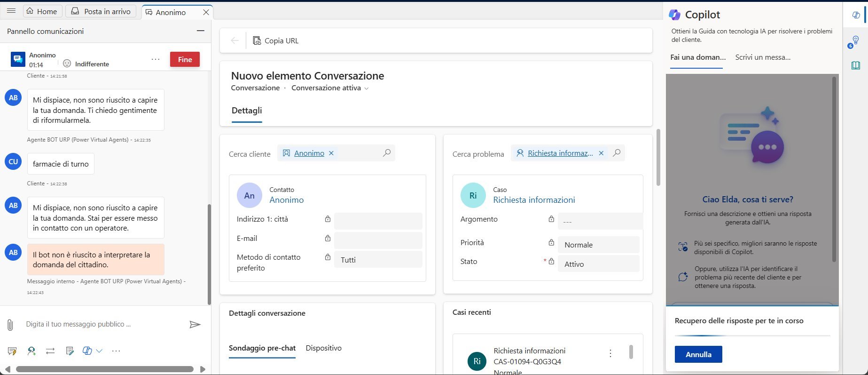868x375 pixels.
Task: Select Copilot's Fai una doman... tab
Action: [698, 57]
